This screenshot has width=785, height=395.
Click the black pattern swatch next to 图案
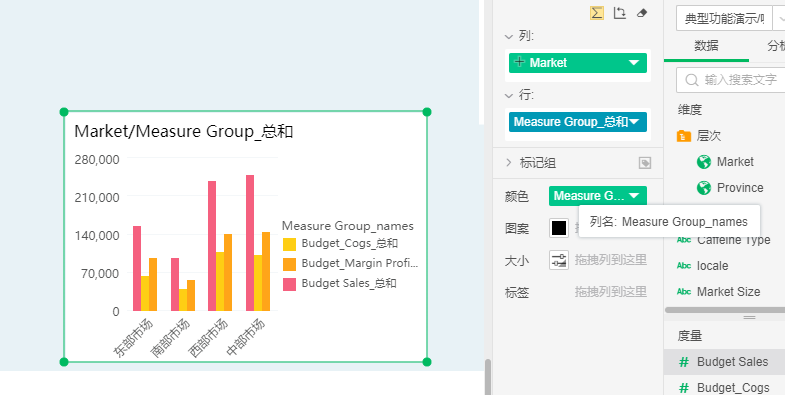click(559, 228)
